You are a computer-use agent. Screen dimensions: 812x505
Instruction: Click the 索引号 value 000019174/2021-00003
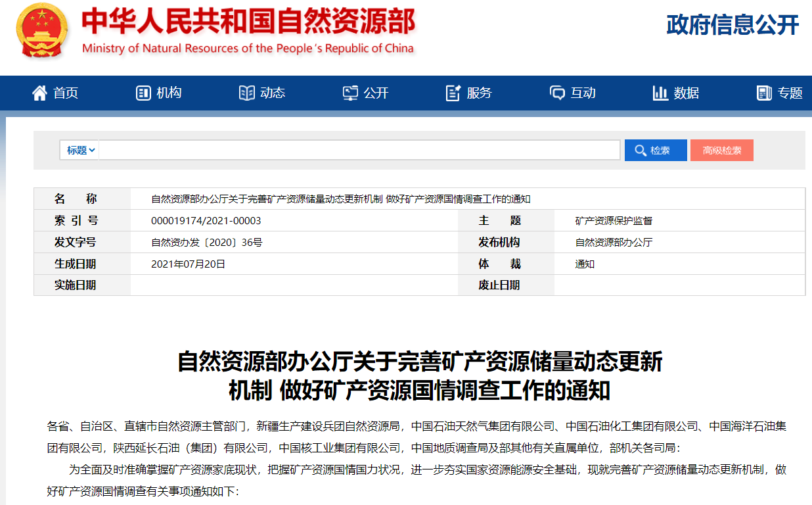[206, 221]
